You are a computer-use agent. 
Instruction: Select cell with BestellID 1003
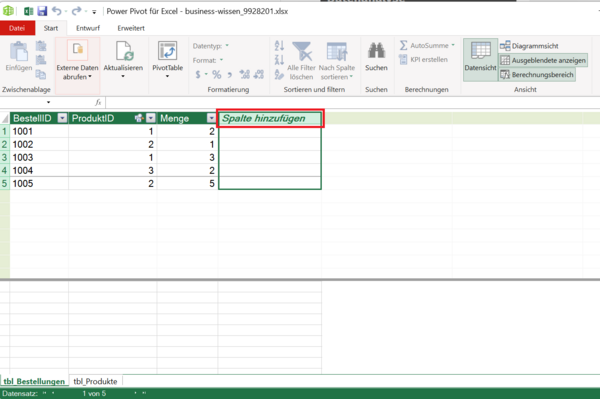(x=39, y=157)
